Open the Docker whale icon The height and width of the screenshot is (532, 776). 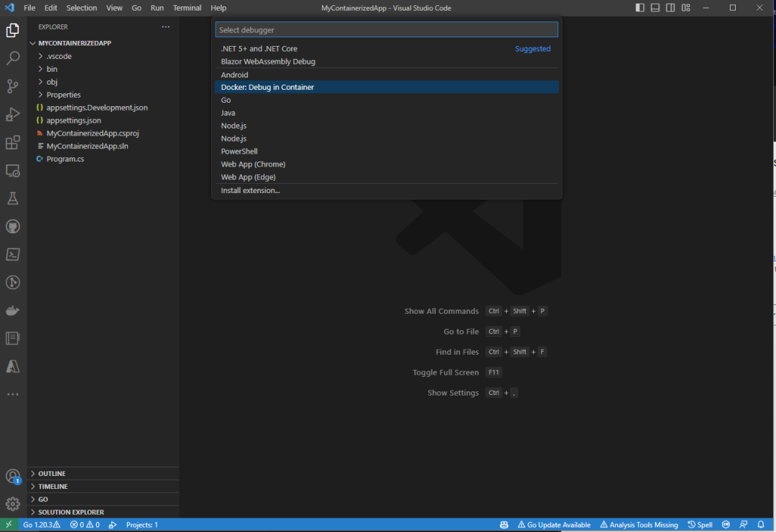[x=13, y=310]
